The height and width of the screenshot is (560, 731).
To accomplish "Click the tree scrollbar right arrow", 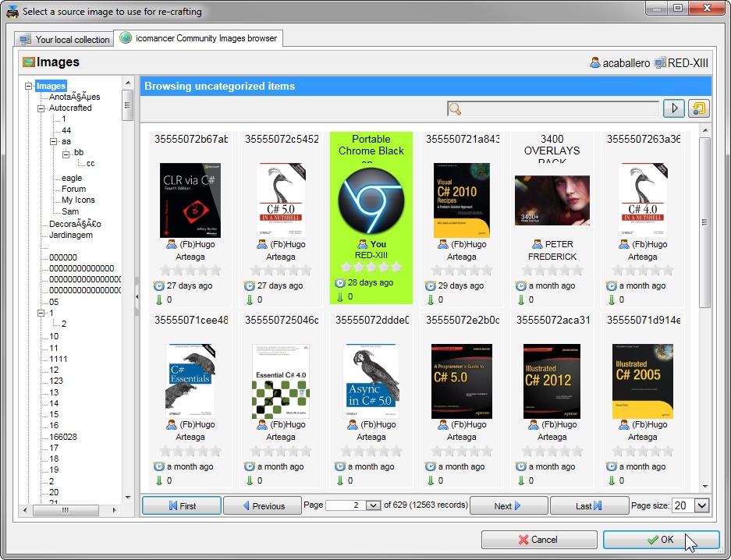I will [114, 510].
